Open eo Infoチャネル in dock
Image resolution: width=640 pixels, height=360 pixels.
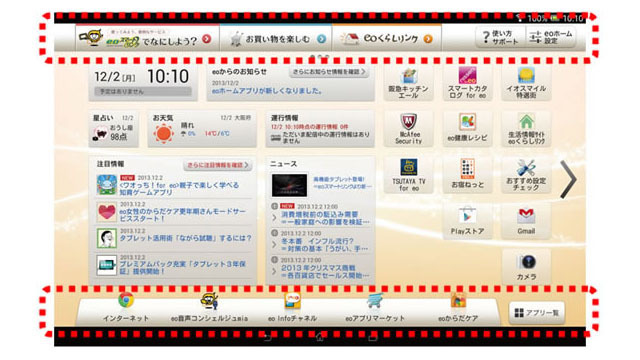coord(292,307)
